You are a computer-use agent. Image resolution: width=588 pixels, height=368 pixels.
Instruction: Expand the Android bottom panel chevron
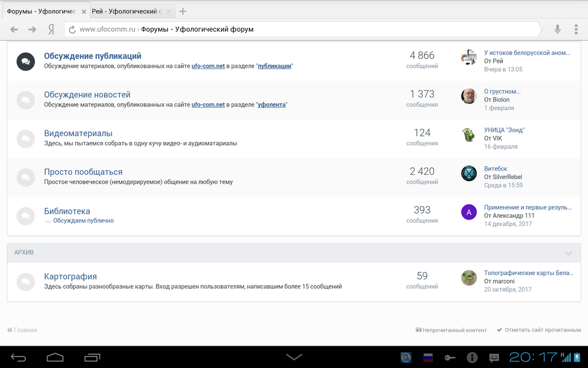click(294, 357)
